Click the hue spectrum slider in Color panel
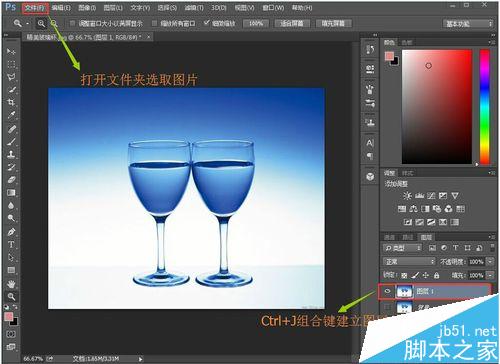Viewport: 500px width, 364px height. click(484, 107)
